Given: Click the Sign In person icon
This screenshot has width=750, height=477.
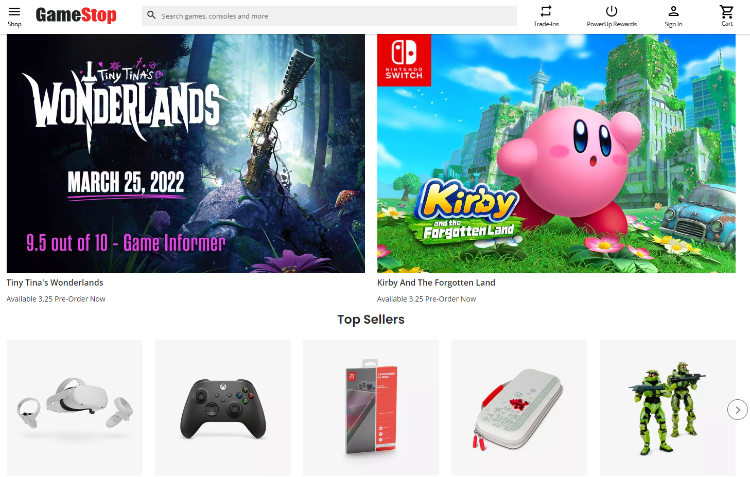Looking at the screenshot, I should 673,11.
